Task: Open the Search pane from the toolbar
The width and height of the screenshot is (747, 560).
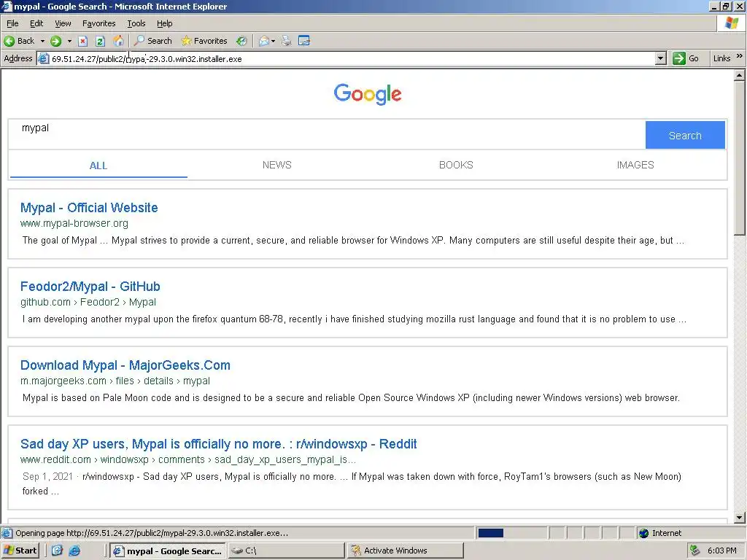Action: (152, 41)
